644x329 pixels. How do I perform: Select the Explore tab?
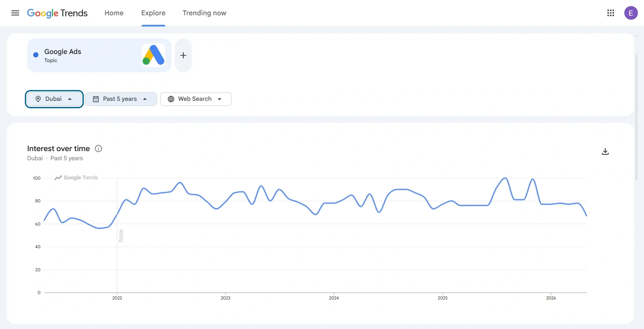click(153, 13)
